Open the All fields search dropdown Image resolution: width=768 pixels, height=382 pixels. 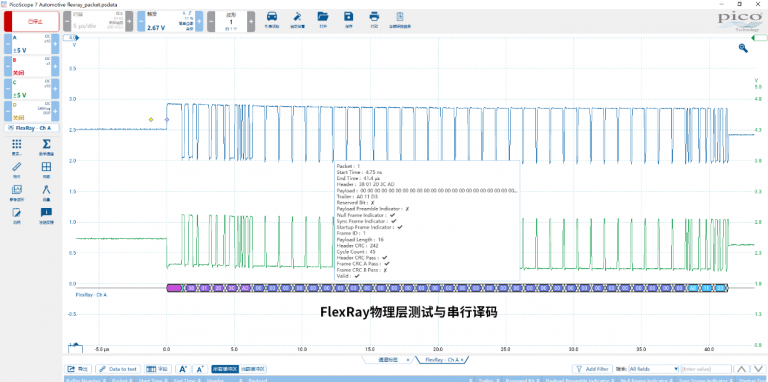pyautogui.click(x=653, y=369)
